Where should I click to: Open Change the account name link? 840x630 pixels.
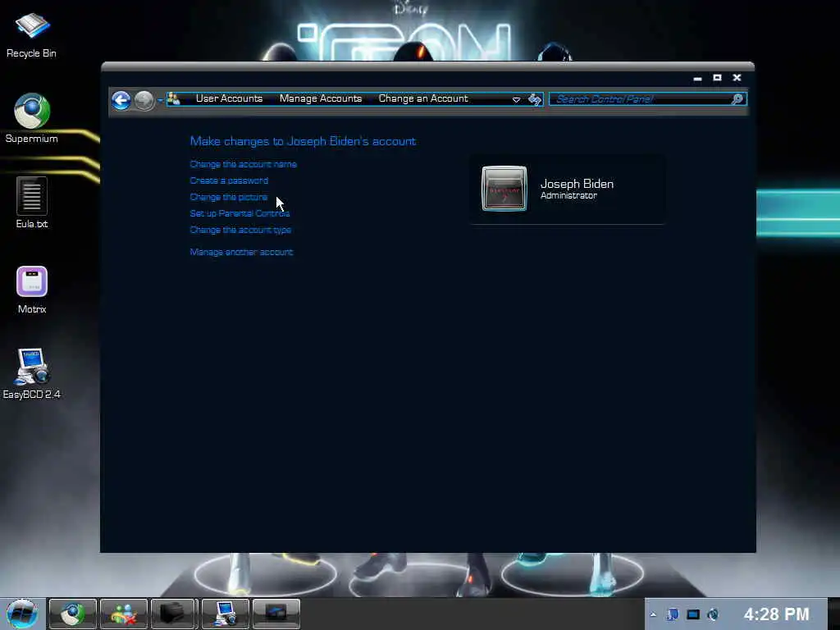point(243,164)
